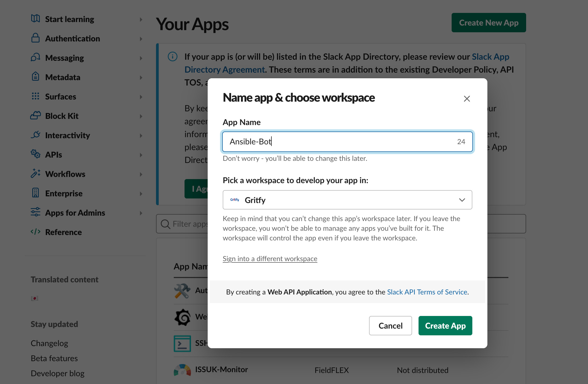Expand the Authentication section arrow
This screenshot has height=384, width=588.
[141, 39]
